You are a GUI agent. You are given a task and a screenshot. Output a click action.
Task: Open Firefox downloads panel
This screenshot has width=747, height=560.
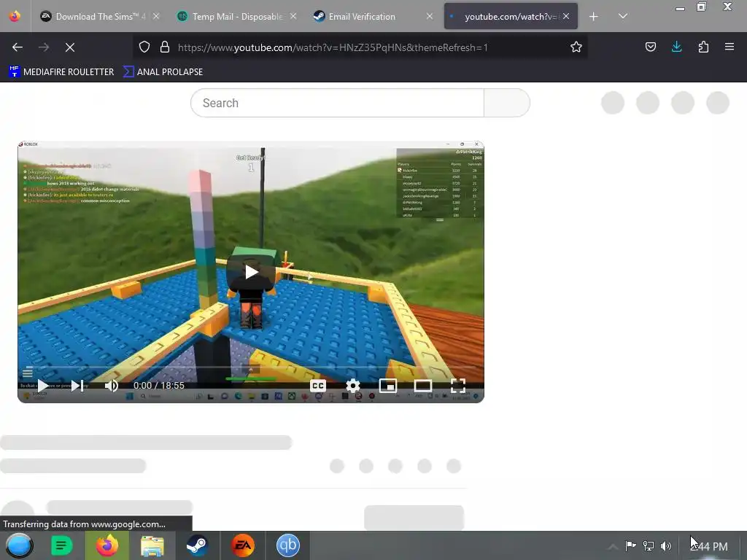point(676,47)
